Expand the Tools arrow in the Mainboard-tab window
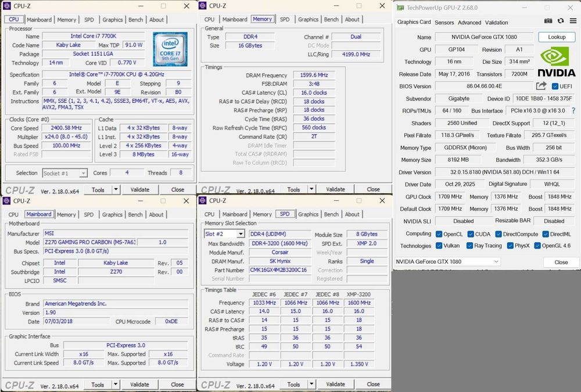Screen dimensions: 581x392 (116, 384)
